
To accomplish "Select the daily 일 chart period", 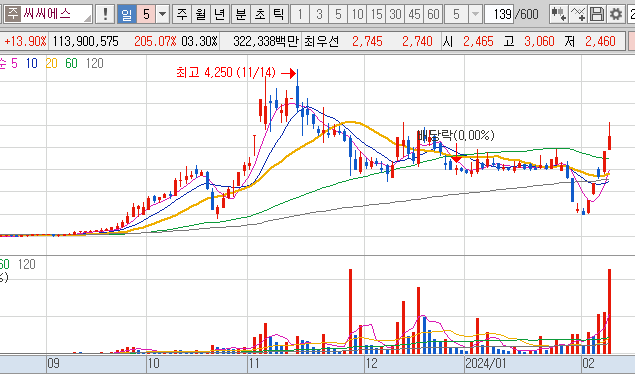I will (x=126, y=14).
